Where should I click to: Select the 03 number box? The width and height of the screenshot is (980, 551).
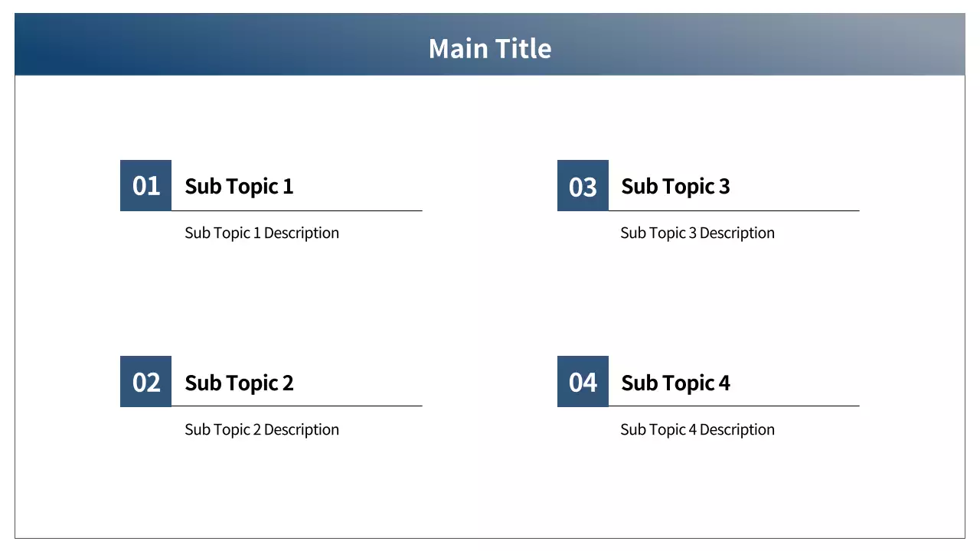pyautogui.click(x=583, y=185)
